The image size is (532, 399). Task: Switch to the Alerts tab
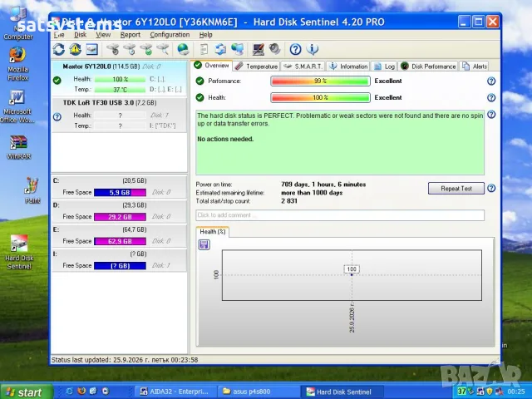click(x=475, y=66)
